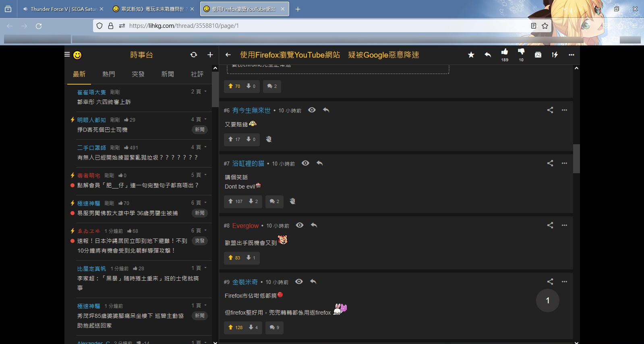644x344 pixels.
Task: Bookmark this page with Firefox star
Action: (x=545, y=26)
